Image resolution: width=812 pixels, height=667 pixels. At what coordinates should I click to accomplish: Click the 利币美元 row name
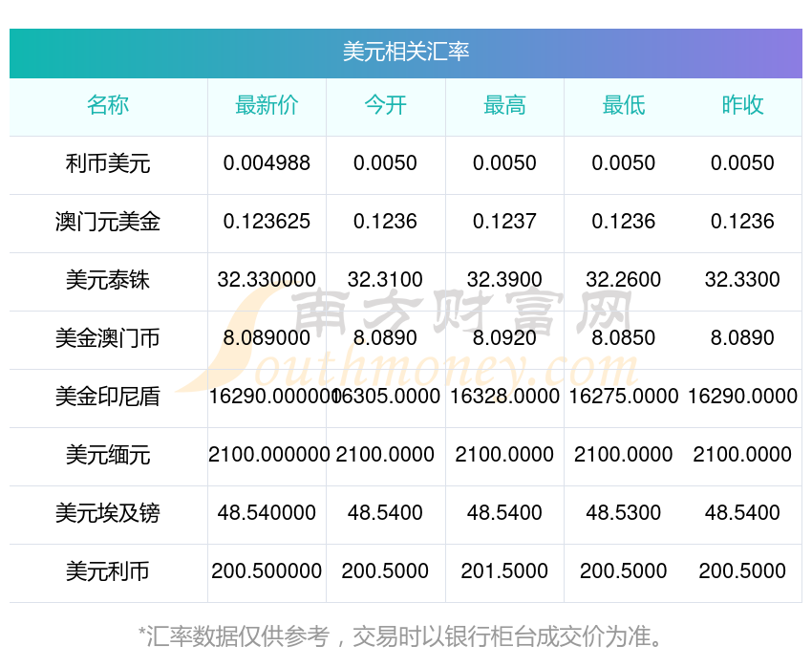[x=108, y=163]
